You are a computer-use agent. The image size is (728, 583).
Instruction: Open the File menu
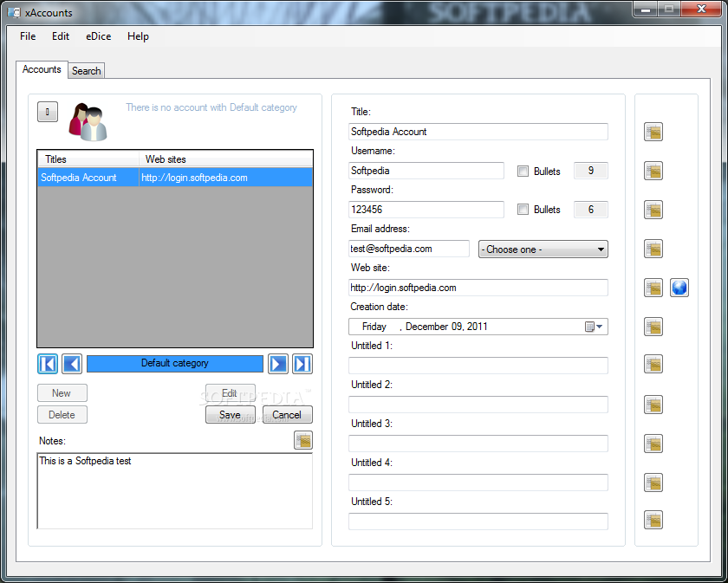(28, 36)
